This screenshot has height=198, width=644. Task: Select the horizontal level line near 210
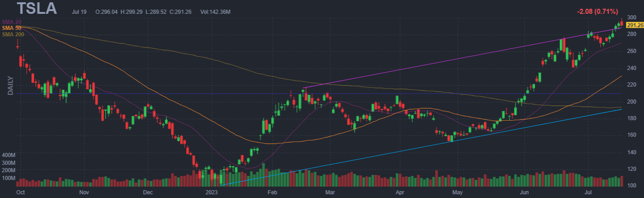[319, 93]
